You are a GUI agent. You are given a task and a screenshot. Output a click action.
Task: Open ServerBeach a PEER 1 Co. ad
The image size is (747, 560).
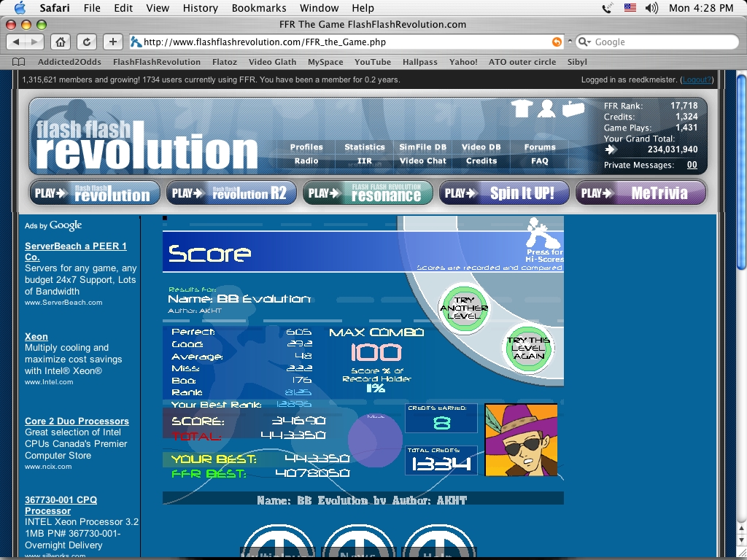pyautogui.click(x=76, y=252)
